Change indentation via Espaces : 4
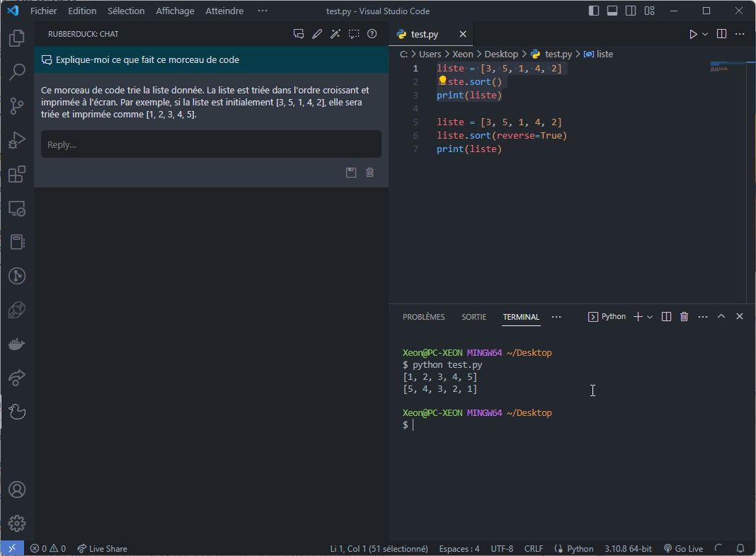The width and height of the screenshot is (756, 556). 459,548
